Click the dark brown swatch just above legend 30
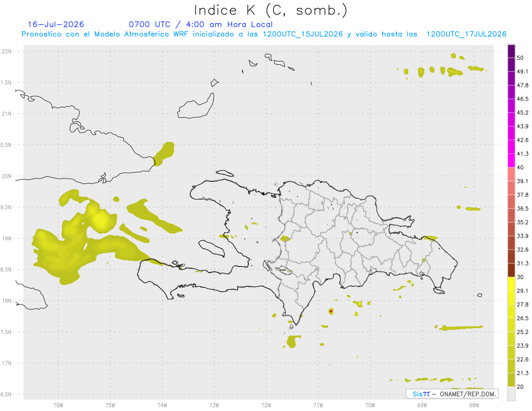 click(511, 270)
